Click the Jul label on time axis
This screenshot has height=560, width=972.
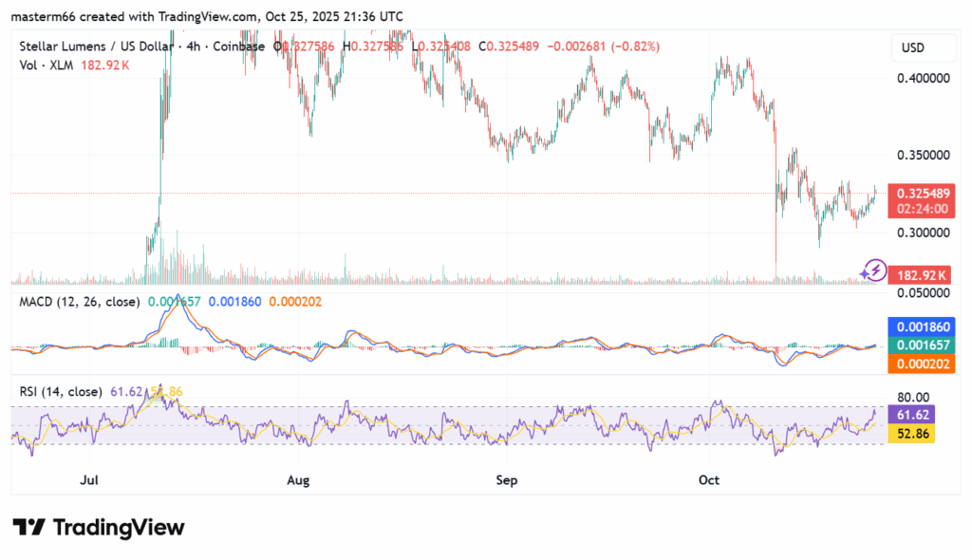click(x=91, y=480)
